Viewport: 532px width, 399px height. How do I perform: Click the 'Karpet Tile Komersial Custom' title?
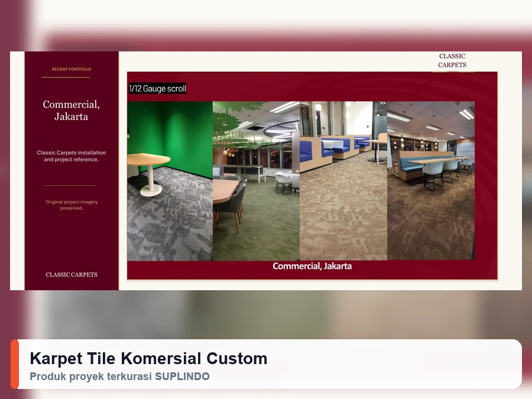[148, 358]
